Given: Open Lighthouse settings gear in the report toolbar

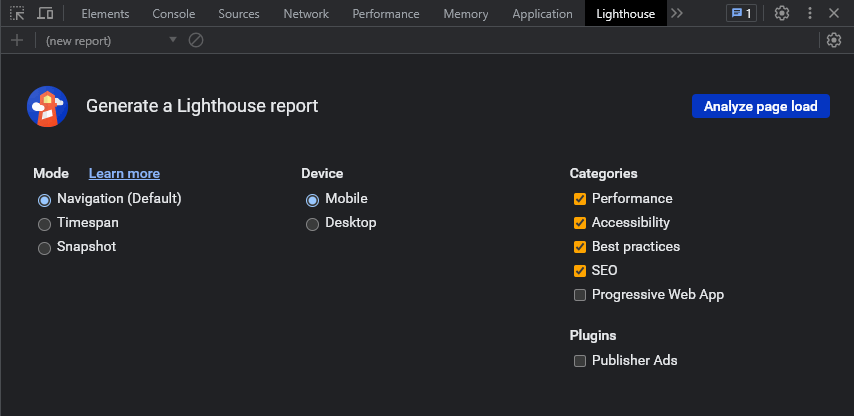Looking at the screenshot, I should [x=833, y=40].
